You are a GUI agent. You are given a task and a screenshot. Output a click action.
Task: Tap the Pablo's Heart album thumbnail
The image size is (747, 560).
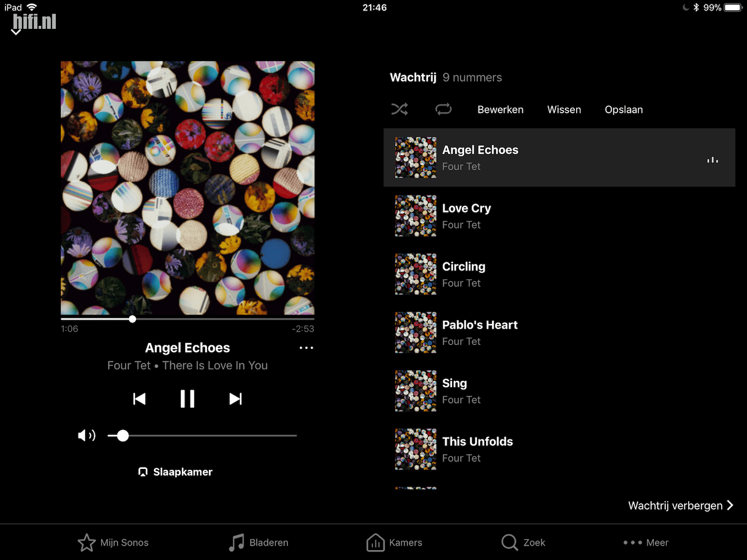416,333
